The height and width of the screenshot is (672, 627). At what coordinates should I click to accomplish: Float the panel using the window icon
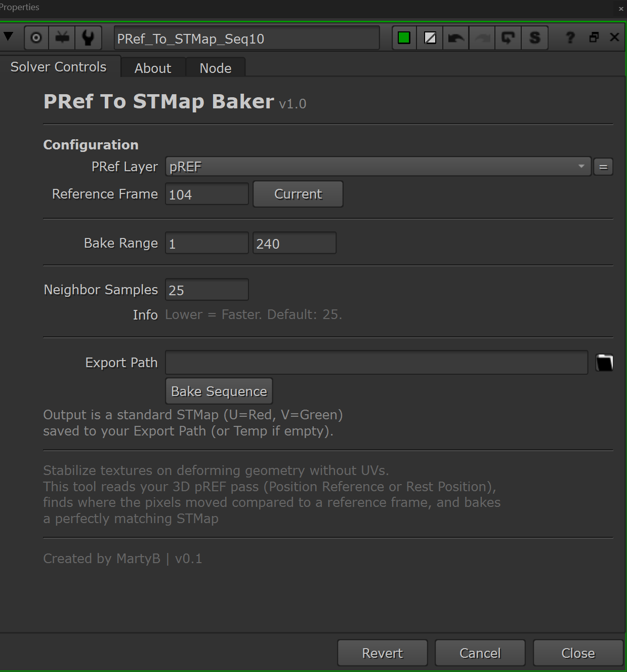[x=594, y=37]
